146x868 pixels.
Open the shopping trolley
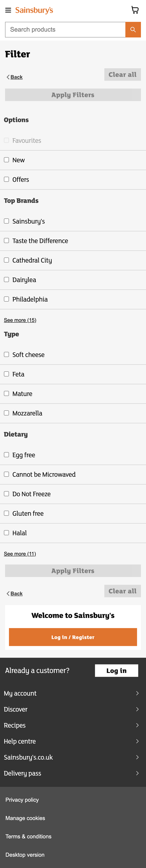point(135,10)
